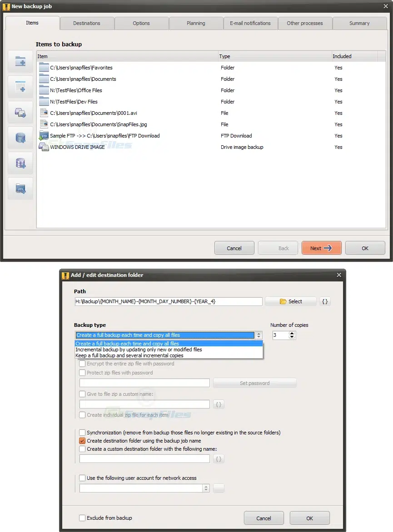Open the Backup type dropdown

coord(259,335)
